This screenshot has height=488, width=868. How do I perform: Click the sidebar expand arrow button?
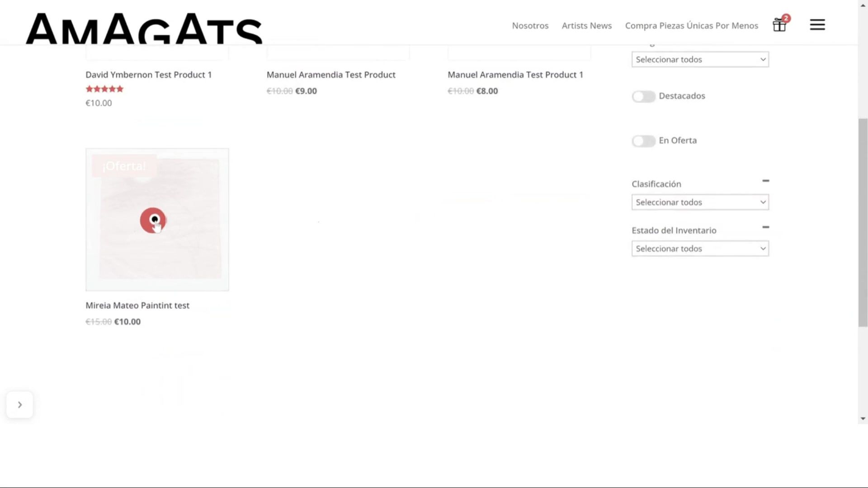pos(20,405)
